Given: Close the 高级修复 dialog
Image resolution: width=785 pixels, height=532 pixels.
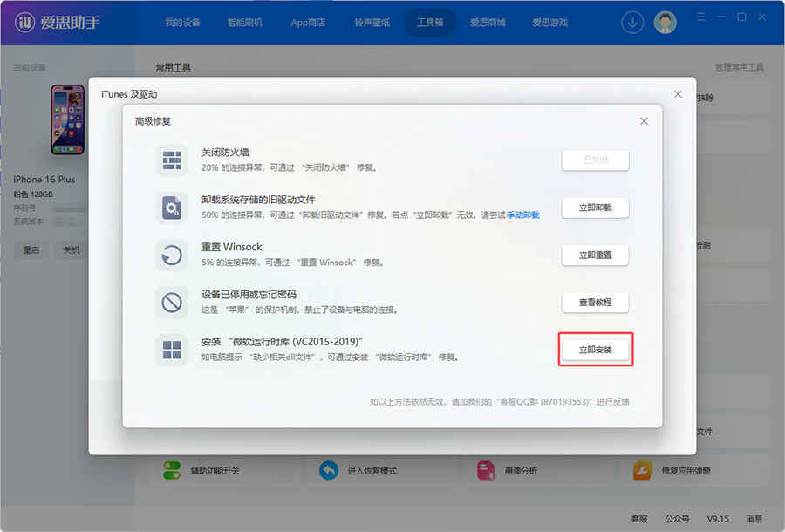Looking at the screenshot, I should click(644, 121).
